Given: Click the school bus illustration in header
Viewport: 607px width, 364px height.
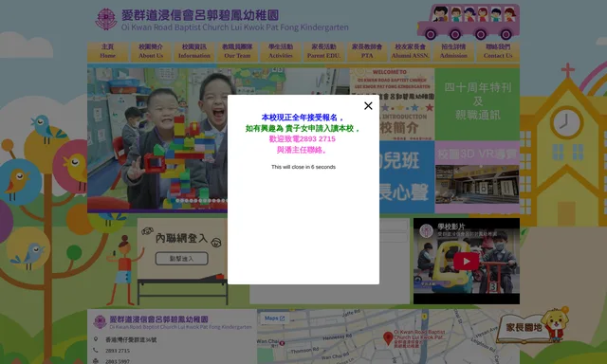Looking at the screenshot, I should pyautogui.click(x=469, y=22).
